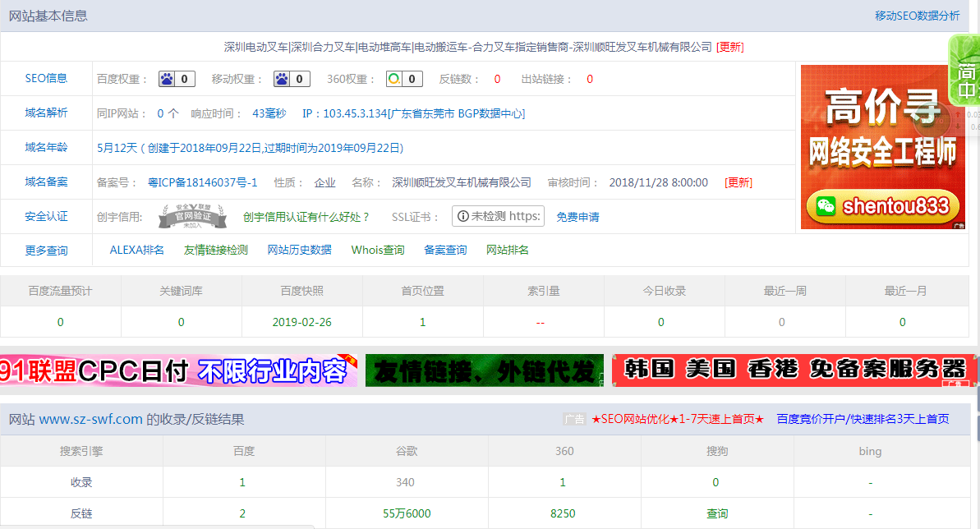The height and width of the screenshot is (529, 980).
Task: Click the 360权重 rank icon
Action: (x=395, y=79)
